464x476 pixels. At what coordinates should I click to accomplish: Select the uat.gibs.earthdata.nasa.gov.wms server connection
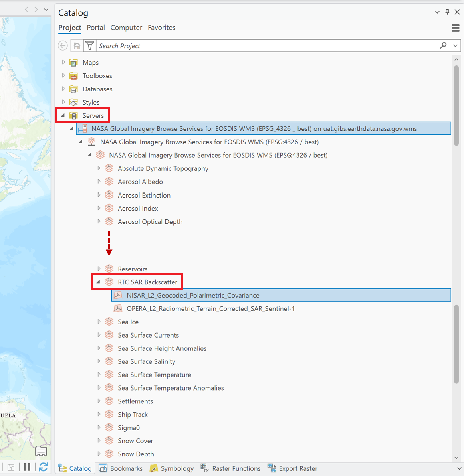[264, 128]
